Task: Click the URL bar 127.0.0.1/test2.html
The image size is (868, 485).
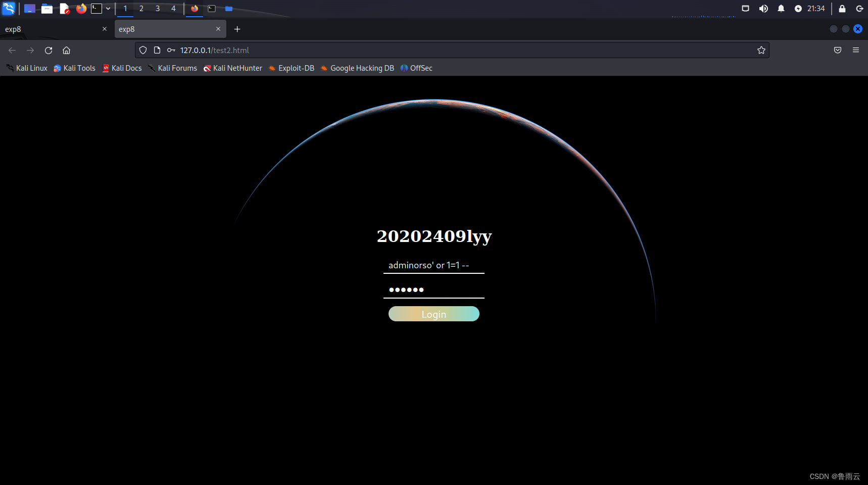Action: coord(452,50)
